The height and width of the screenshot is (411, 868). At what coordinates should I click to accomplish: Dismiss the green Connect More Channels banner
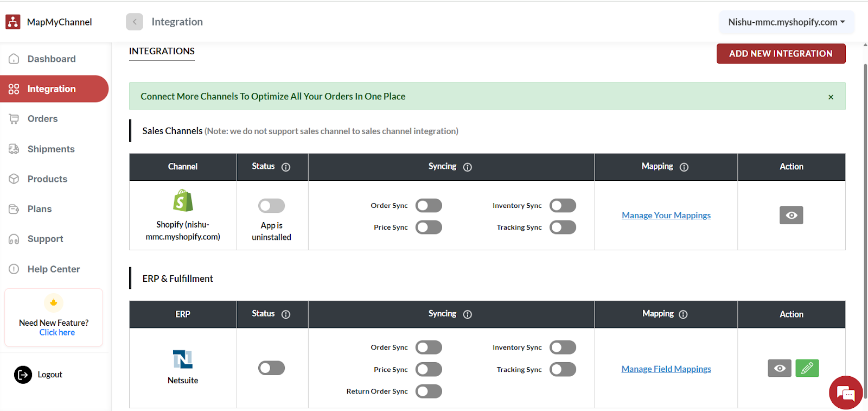[831, 97]
